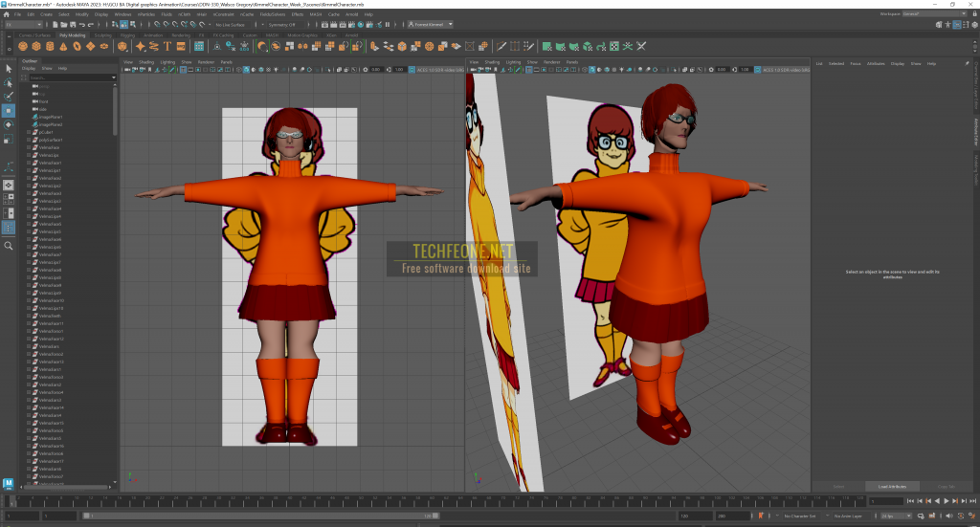The width and height of the screenshot is (980, 527).
Task: Create a polygon cylinder from the shelf
Action: (50, 46)
